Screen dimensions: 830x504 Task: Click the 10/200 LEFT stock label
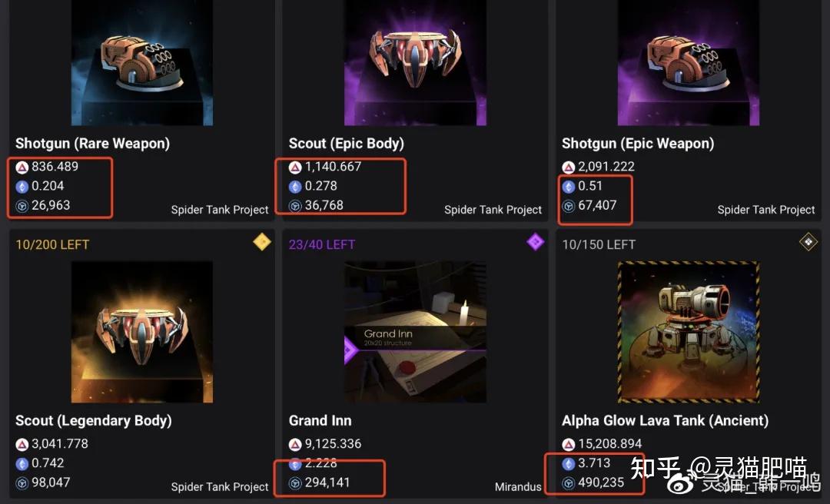(52, 244)
